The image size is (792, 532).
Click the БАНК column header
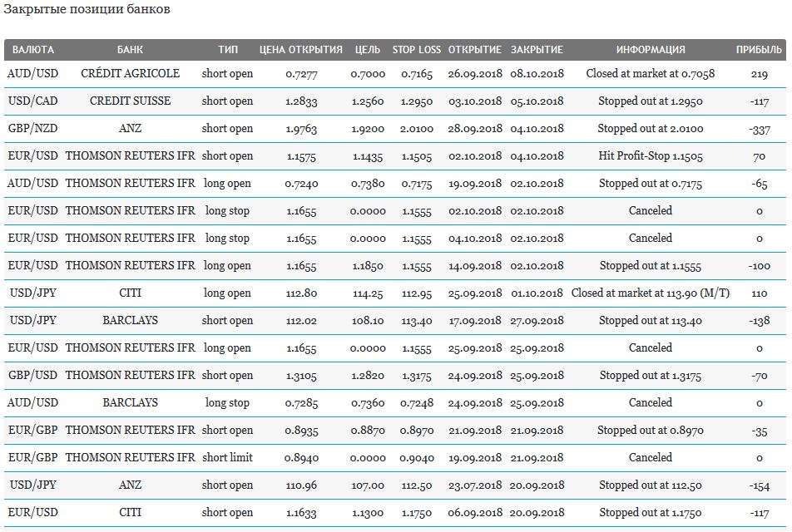[130, 50]
